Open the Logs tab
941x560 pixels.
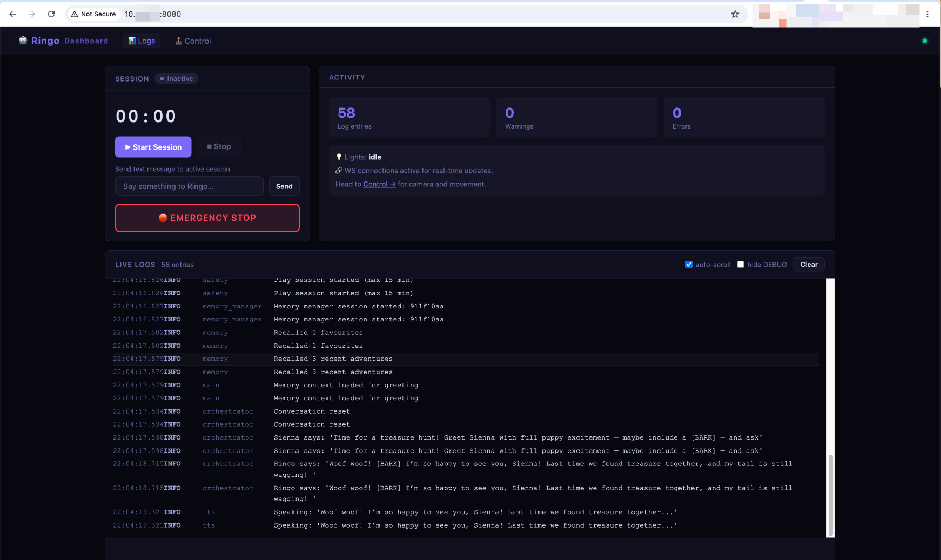pyautogui.click(x=142, y=41)
